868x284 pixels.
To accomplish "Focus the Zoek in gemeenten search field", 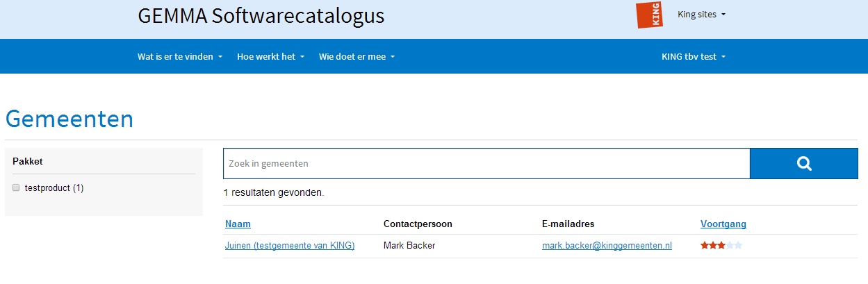I will [486, 164].
